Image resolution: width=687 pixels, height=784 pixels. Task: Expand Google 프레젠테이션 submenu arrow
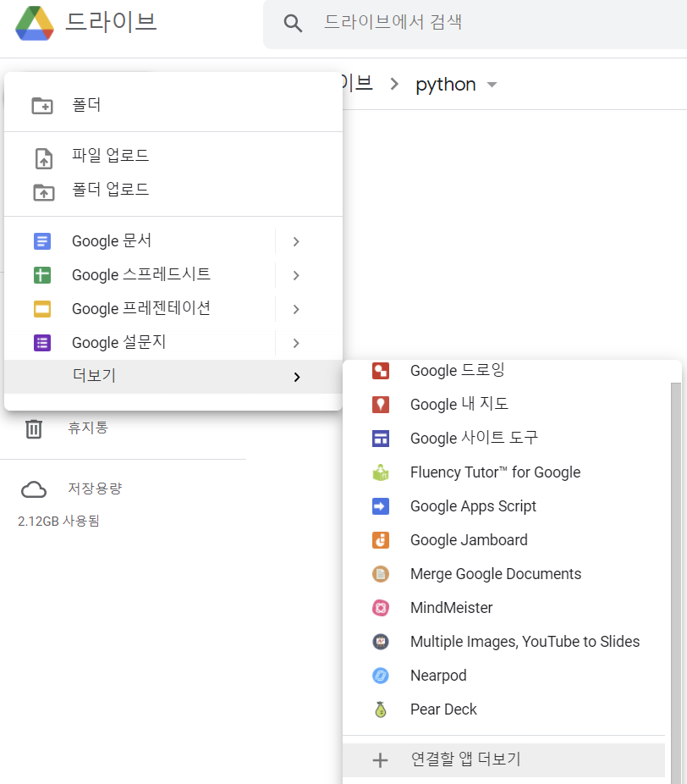[x=296, y=310]
